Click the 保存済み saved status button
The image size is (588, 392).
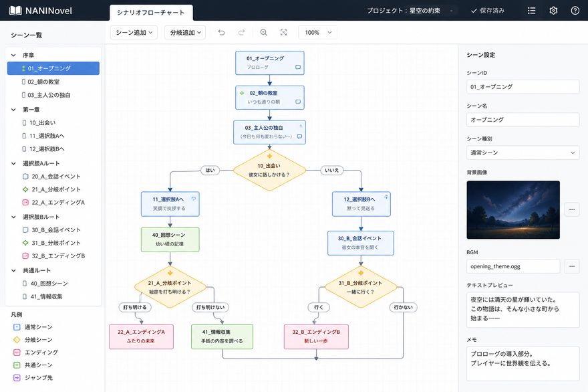click(x=488, y=11)
